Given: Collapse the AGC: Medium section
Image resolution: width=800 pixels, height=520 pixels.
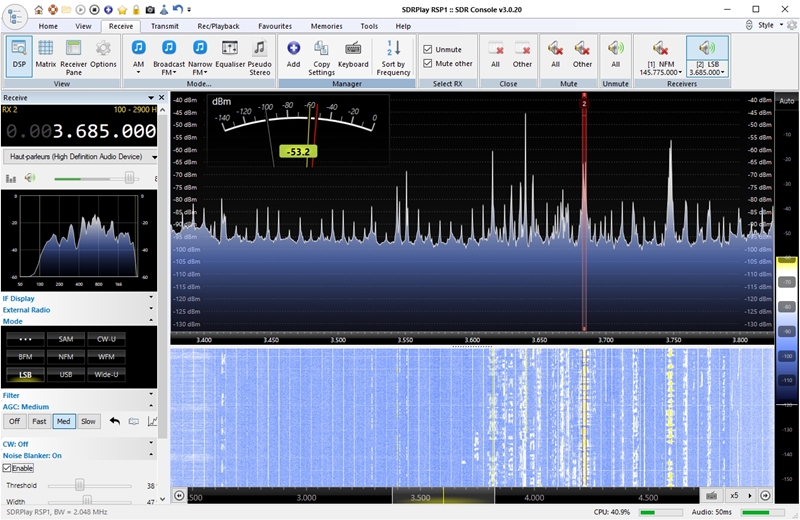Looking at the screenshot, I should click(x=151, y=405).
